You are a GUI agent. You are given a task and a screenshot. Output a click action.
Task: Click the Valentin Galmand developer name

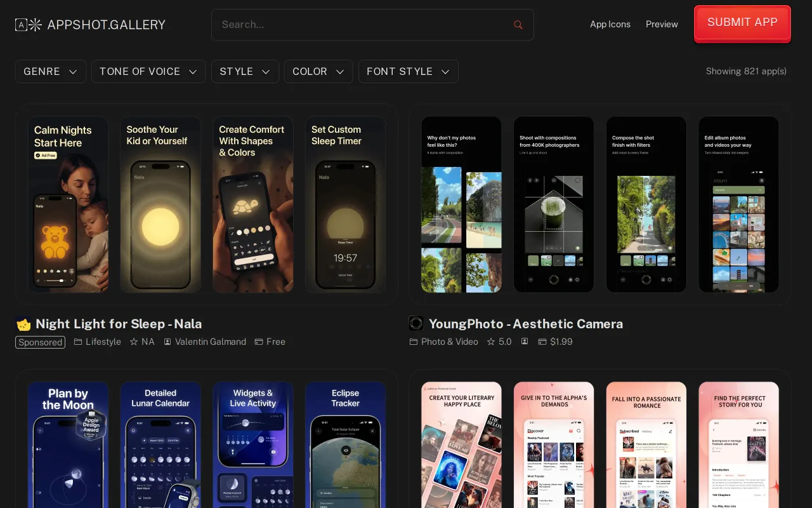[x=211, y=342]
